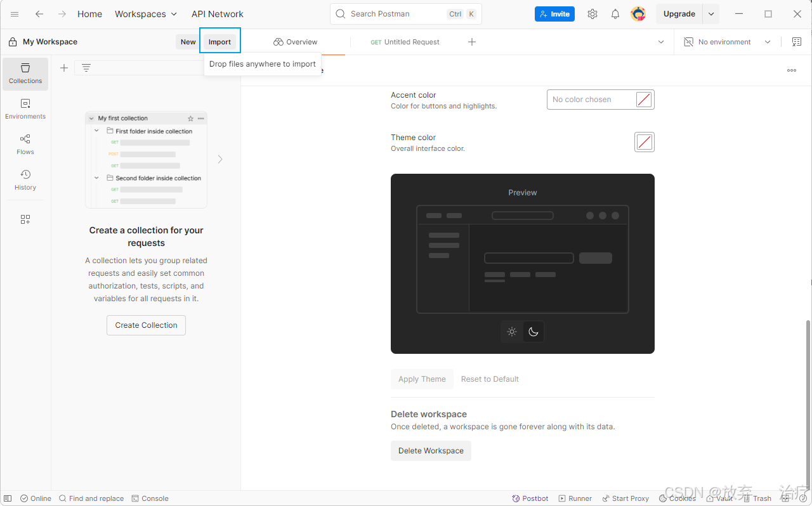
Task: Open the user avatar menu
Action: [638, 14]
